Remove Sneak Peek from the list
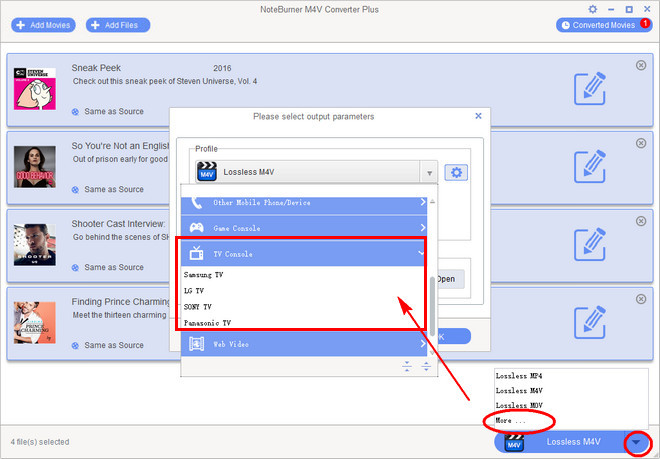 coord(641,65)
